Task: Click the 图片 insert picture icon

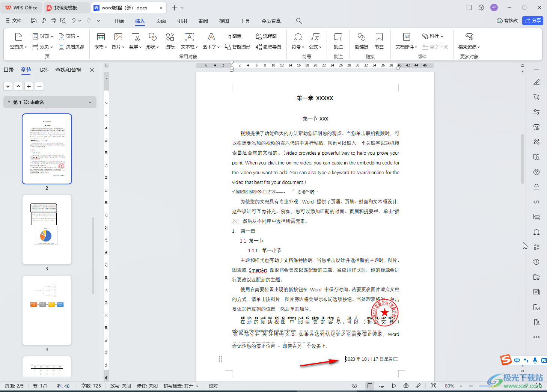Action: point(118,37)
